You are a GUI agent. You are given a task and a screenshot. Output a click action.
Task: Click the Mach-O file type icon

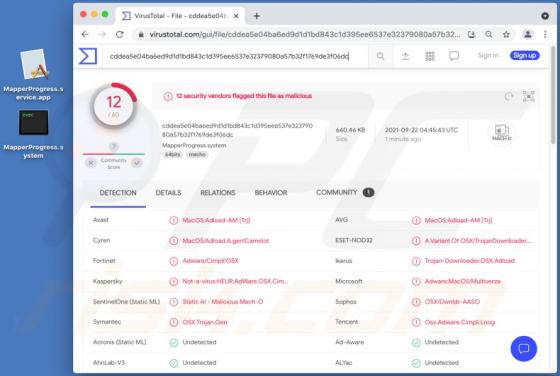coord(501,133)
